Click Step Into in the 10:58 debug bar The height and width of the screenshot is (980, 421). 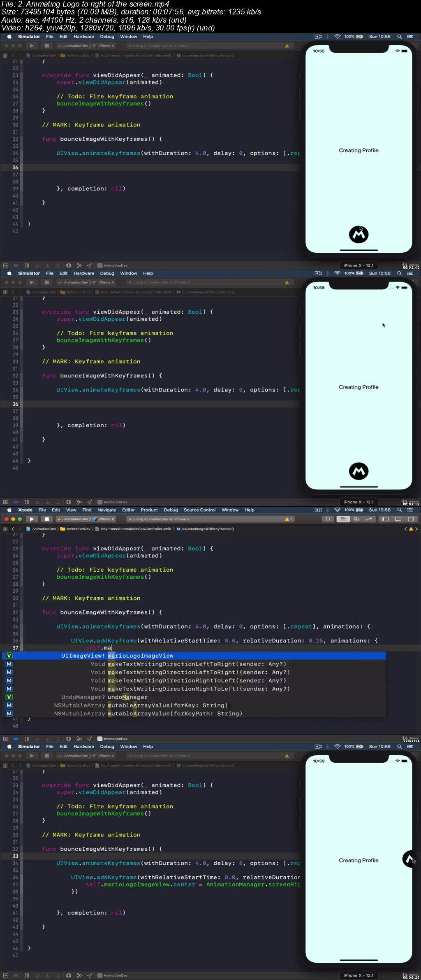pyautogui.click(x=48, y=739)
